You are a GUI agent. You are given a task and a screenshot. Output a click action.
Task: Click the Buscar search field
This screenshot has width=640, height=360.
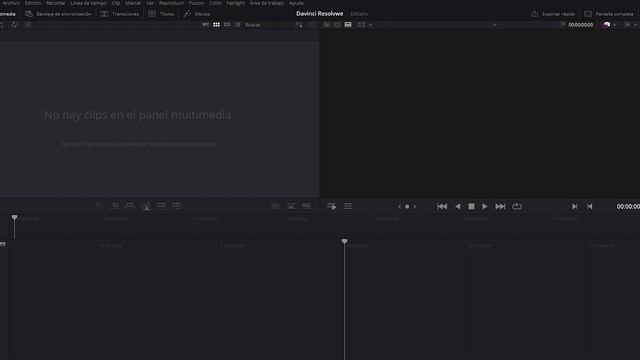coord(267,25)
